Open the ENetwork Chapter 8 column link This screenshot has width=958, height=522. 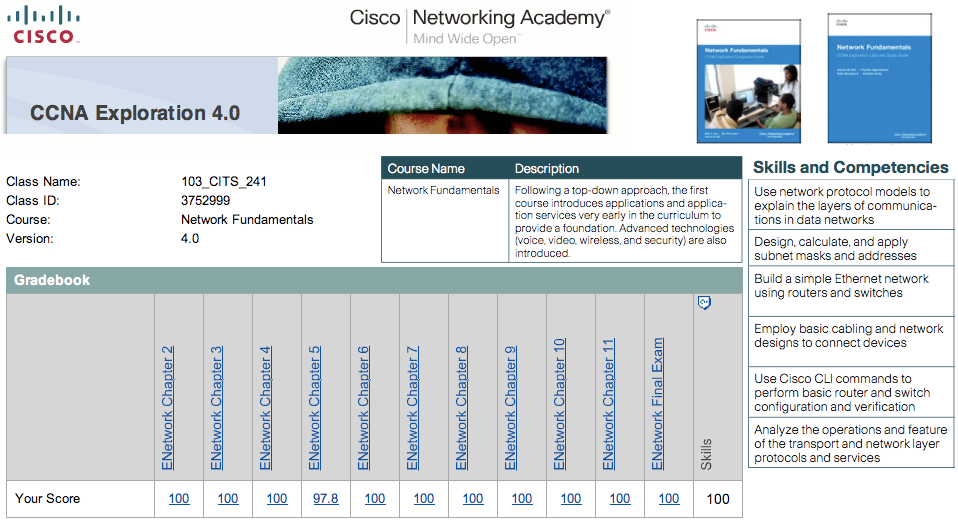coord(461,408)
